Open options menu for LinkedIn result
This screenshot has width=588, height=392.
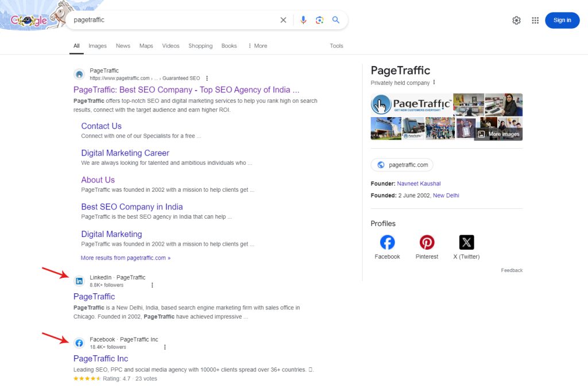[152, 285]
